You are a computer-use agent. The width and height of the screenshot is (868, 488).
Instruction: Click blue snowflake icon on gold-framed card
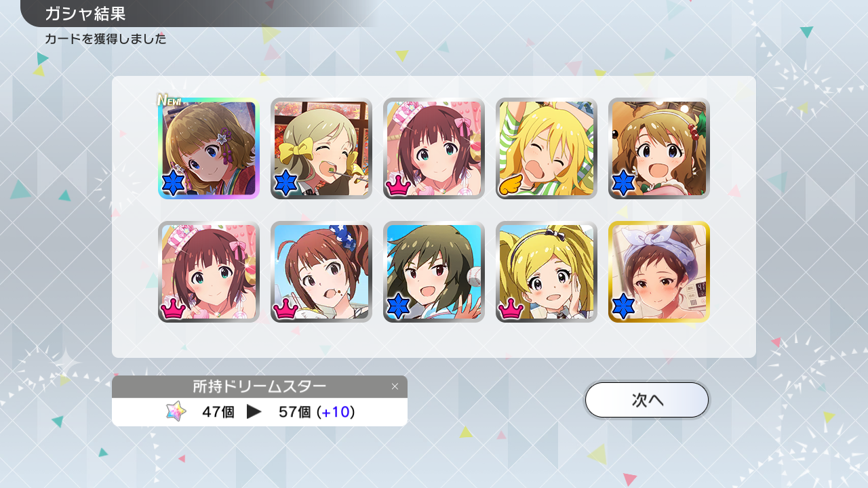coord(623,307)
